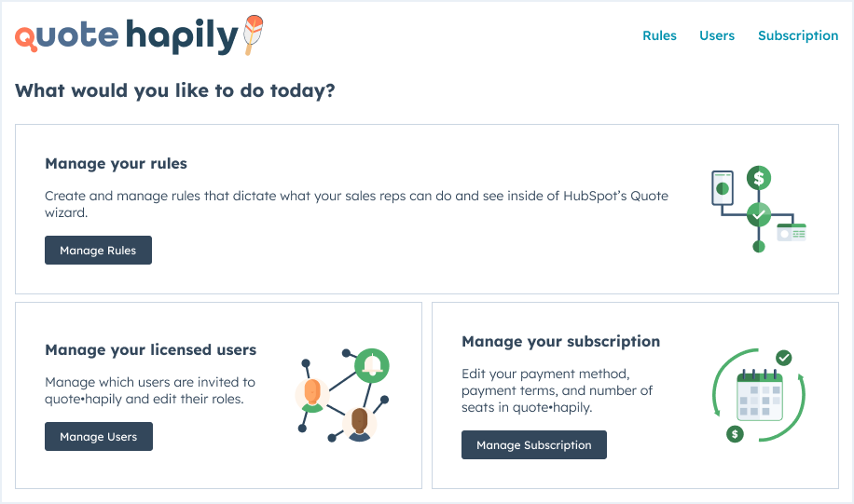
Task: Click the Manage Rules button
Action: pyautogui.click(x=98, y=251)
